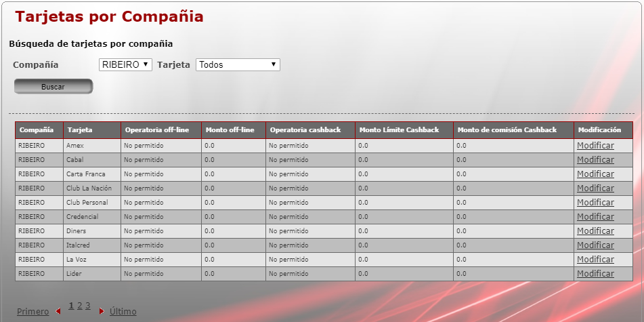Screen dimensions: 644x322
Task: Click the Operatoria off-line column header
Action: (x=161, y=130)
